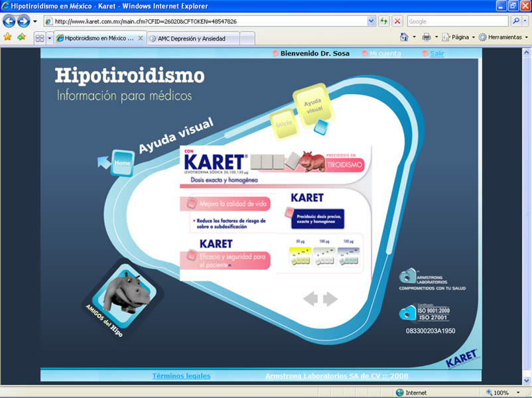Screen dimensions: 532x398
Task: Click the 50 µg yellow Karet box
Action: 300,256
